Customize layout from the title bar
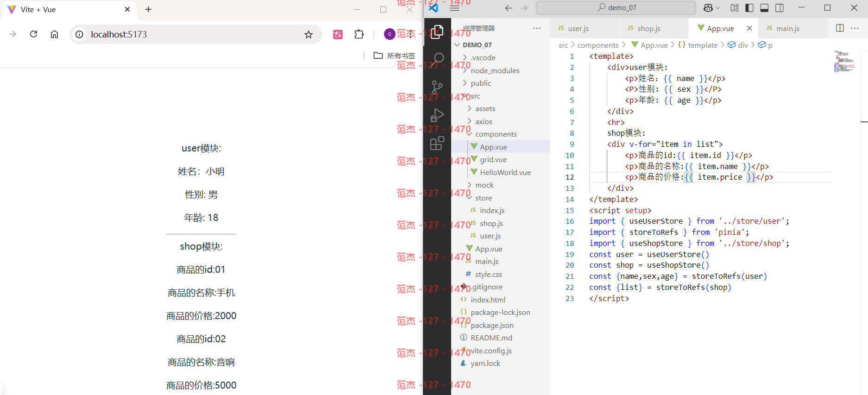 pos(735,8)
